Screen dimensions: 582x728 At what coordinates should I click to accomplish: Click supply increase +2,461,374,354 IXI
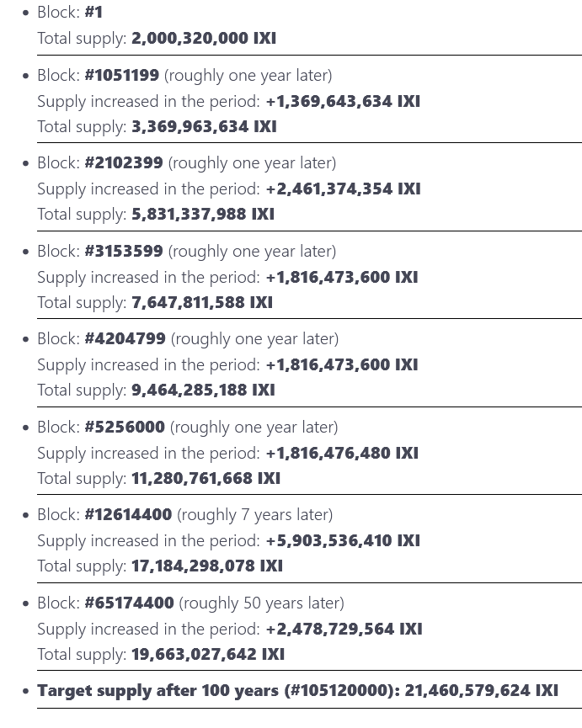click(x=344, y=189)
